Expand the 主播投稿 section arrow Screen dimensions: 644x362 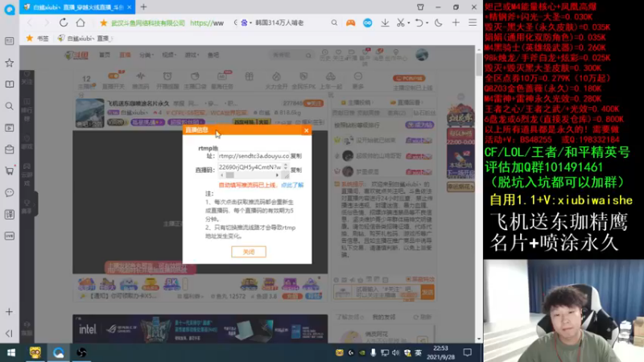click(x=373, y=103)
